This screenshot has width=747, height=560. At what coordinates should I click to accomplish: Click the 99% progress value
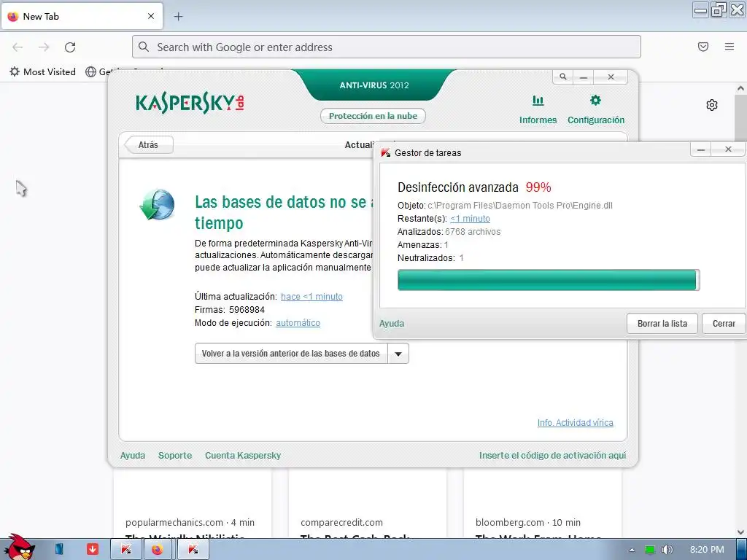[x=538, y=187]
